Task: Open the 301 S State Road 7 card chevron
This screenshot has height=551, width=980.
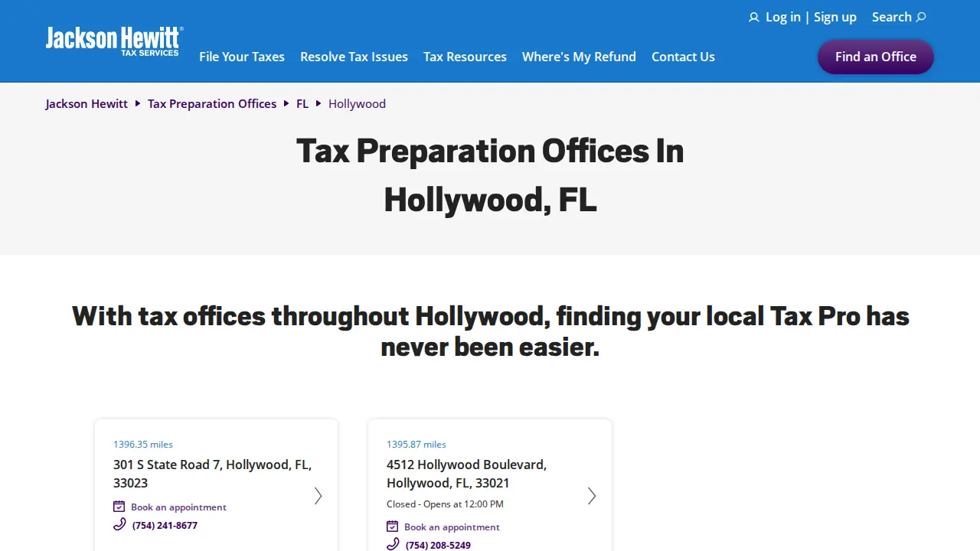Action: tap(318, 496)
